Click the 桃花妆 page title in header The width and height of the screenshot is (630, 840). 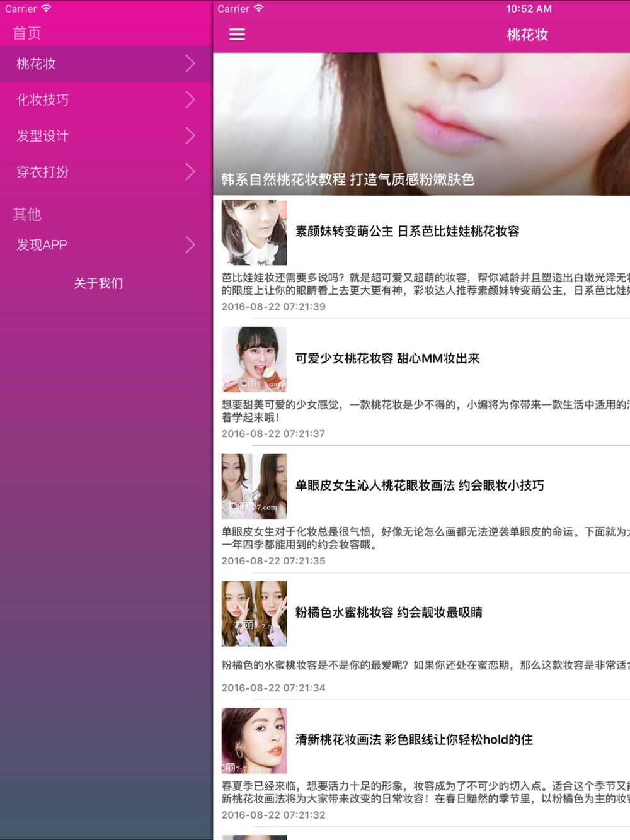pyautogui.click(x=527, y=35)
